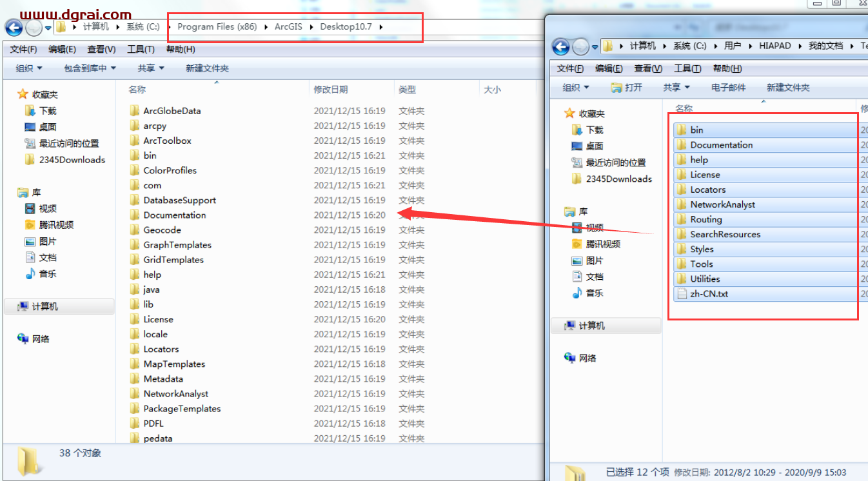The image size is (868, 481).
Task: Click the 打开 button in right toolbar
Action: point(626,88)
